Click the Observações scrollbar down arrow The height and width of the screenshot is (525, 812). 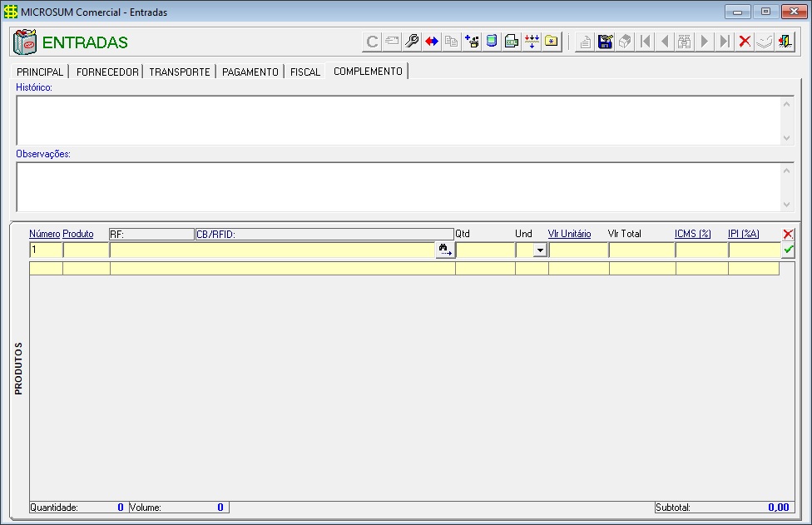pyautogui.click(x=787, y=205)
